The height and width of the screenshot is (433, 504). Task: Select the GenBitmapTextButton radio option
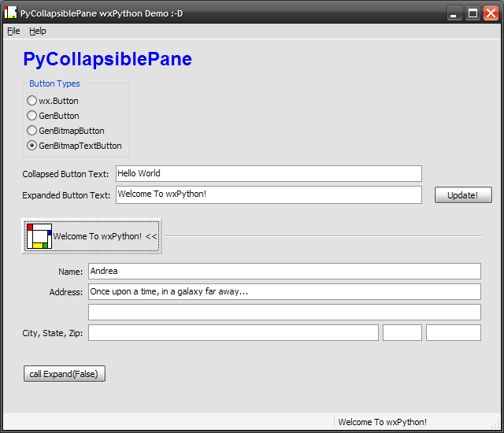31,146
